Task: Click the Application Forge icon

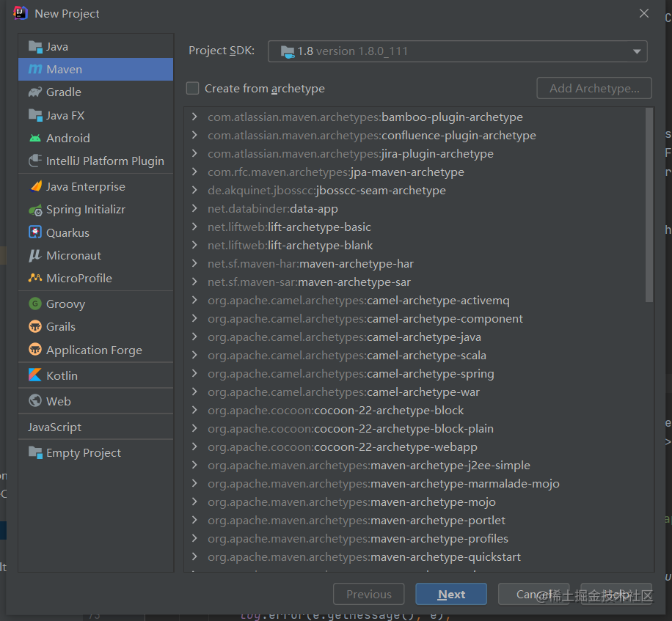Action: click(35, 350)
